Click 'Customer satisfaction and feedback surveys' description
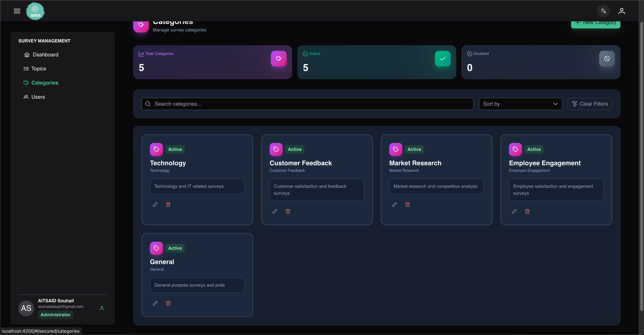 [310, 190]
